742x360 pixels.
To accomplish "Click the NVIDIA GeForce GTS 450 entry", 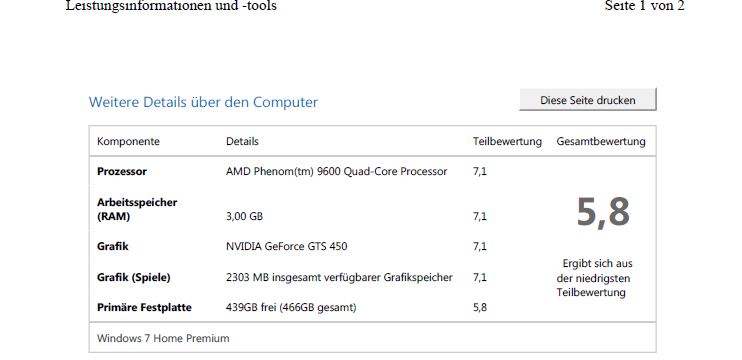I will [286, 246].
